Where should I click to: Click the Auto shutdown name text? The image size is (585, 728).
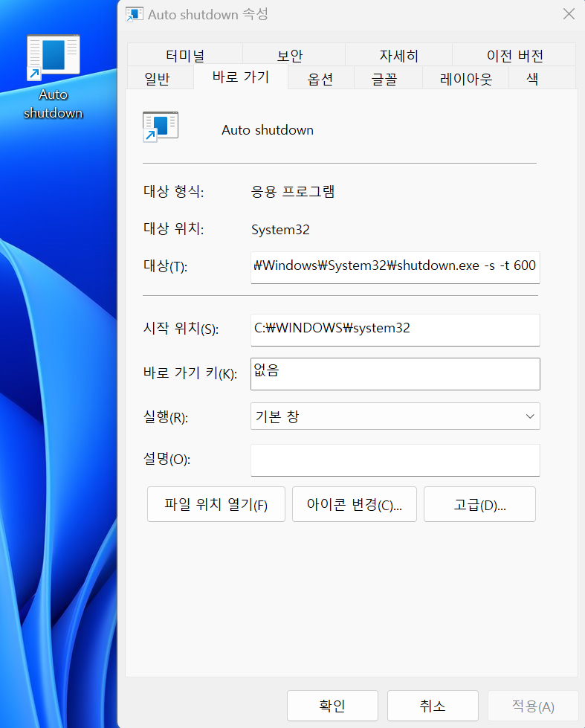click(268, 130)
